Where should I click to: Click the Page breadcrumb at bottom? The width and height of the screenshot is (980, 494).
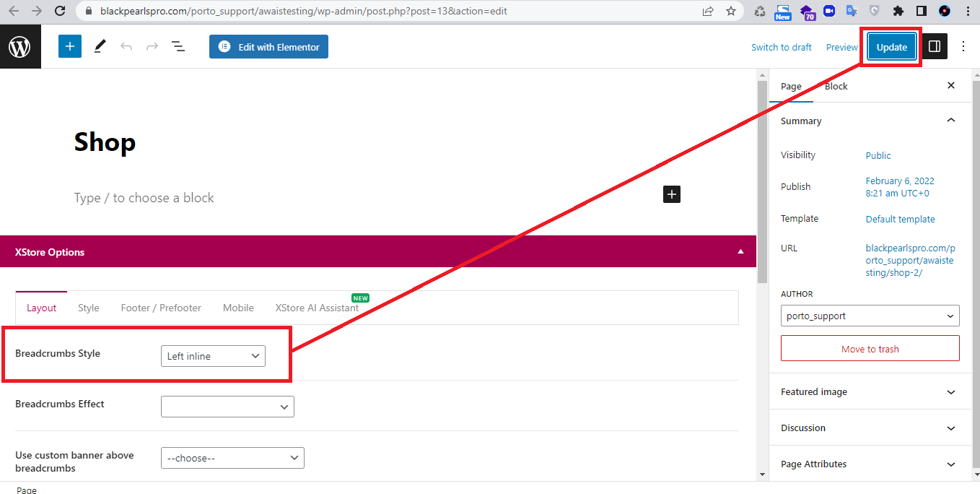coord(27,490)
